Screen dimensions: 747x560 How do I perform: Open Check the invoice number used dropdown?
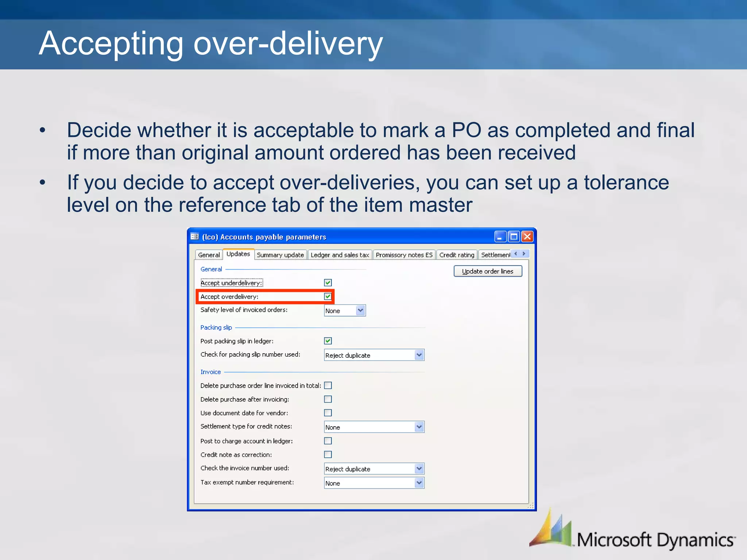tap(419, 468)
